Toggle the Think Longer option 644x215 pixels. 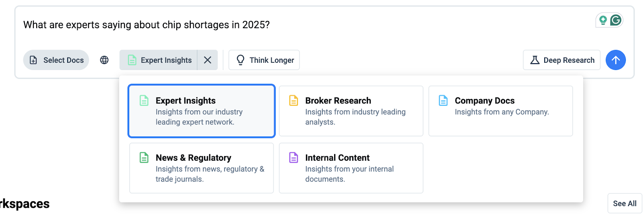point(264,60)
